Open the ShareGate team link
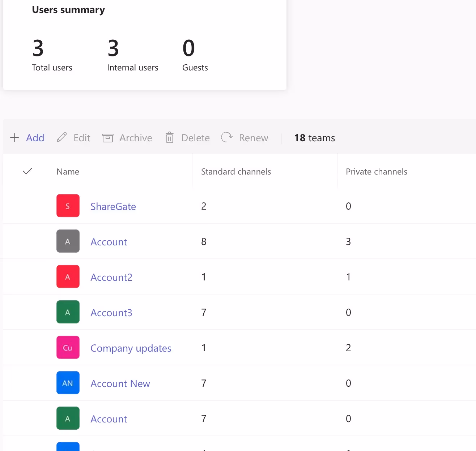Image resolution: width=476 pixels, height=451 pixels. [113, 206]
